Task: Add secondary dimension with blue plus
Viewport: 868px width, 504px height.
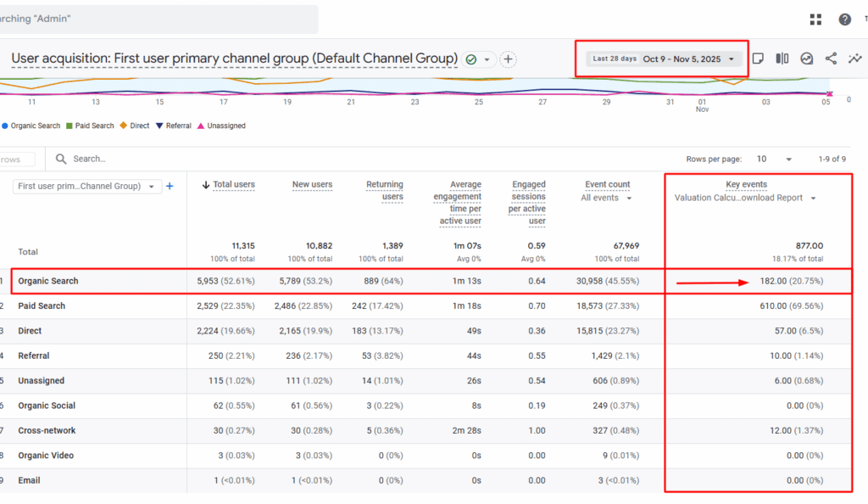Action: coord(170,187)
